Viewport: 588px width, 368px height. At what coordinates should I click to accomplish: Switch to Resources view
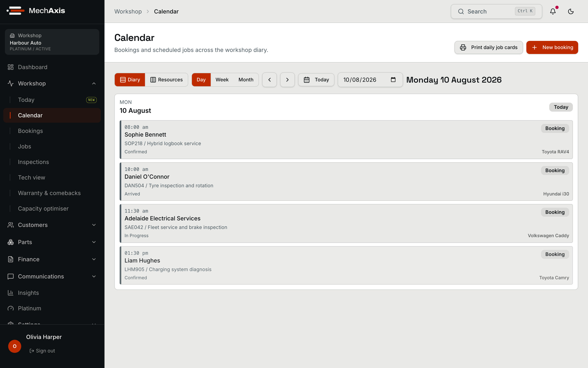pos(166,80)
